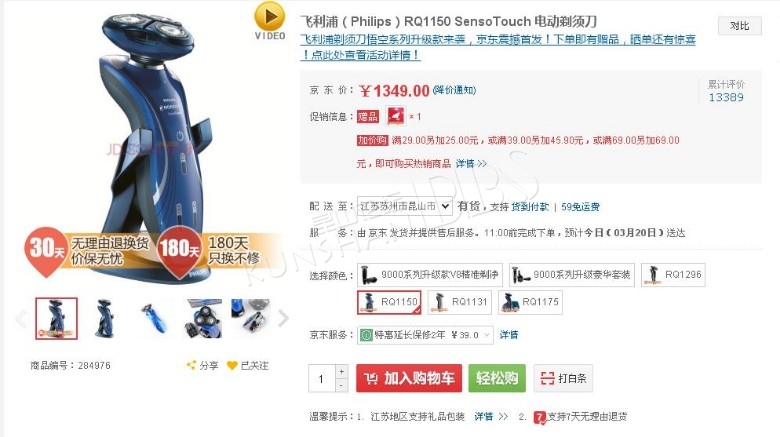Expand the extended warranty service dropdown
The width and height of the screenshot is (780, 437).
click(x=425, y=335)
